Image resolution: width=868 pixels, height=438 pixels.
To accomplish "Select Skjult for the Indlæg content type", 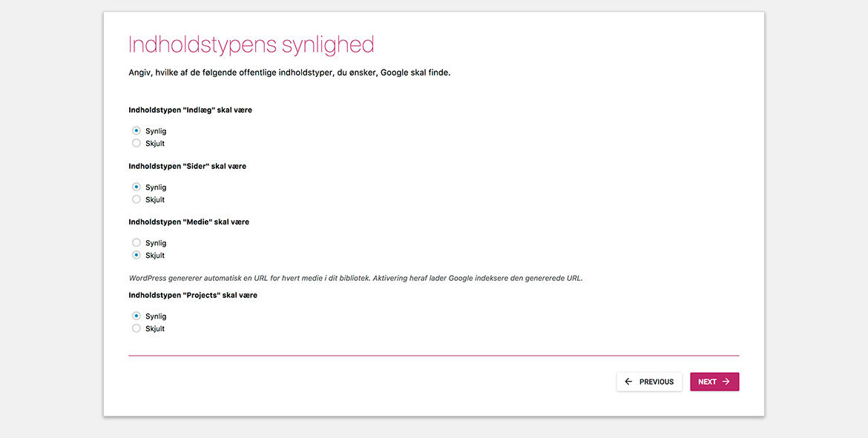I will (x=137, y=143).
